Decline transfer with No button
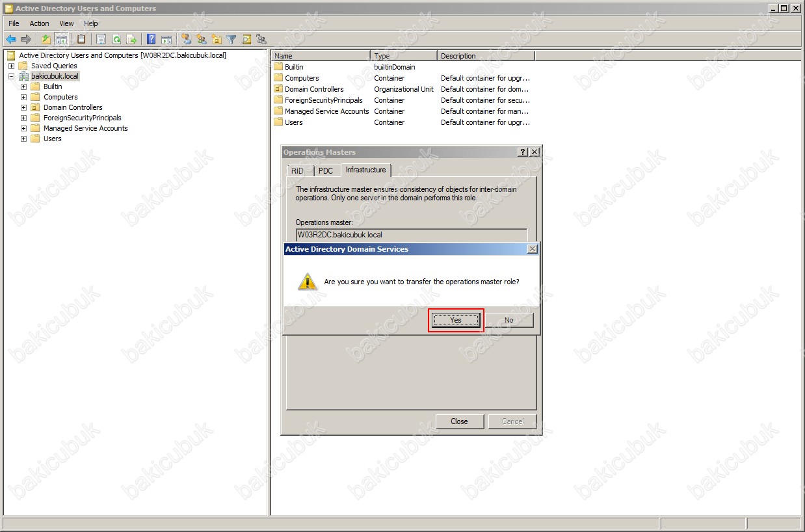 [508, 320]
